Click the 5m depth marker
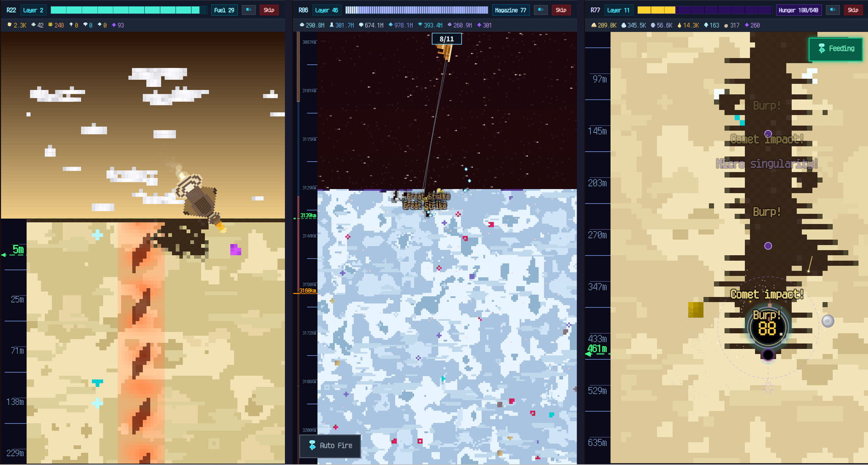The height and width of the screenshot is (465, 868). 18,249
